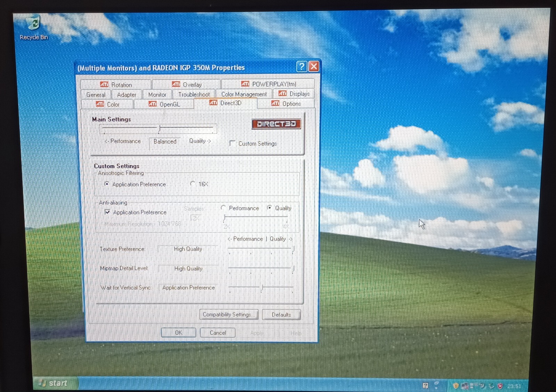Select the Anti-aliasing Performance radio button
556x392 pixels.
[x=223, y=208]
